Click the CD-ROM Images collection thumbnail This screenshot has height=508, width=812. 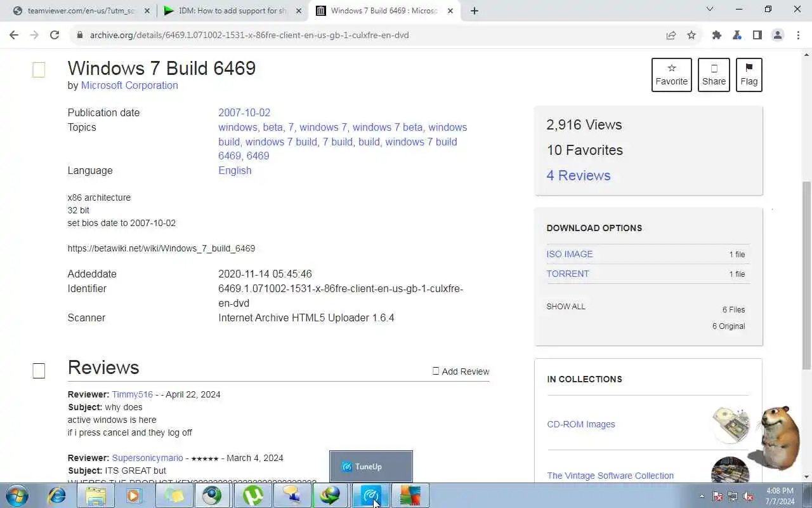730,424
